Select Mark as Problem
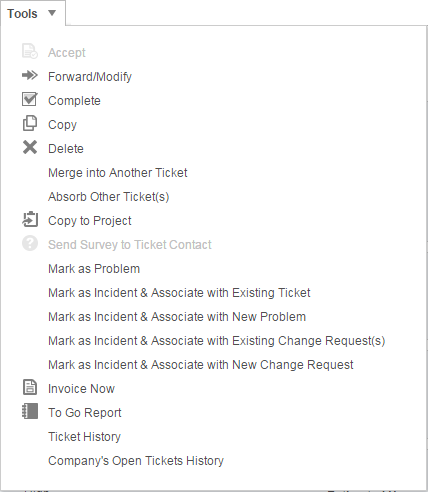This screenshot has height=492, width=428. [94, 269]
